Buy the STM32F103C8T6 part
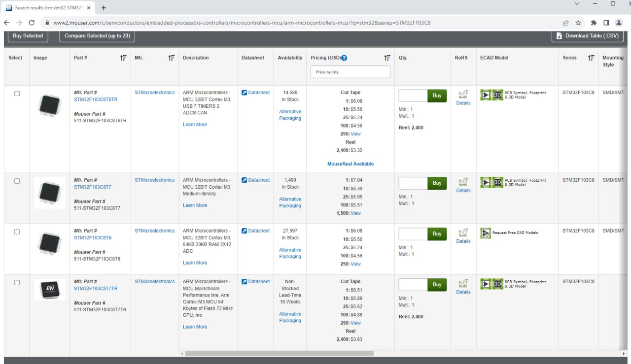 coord(437,234)
